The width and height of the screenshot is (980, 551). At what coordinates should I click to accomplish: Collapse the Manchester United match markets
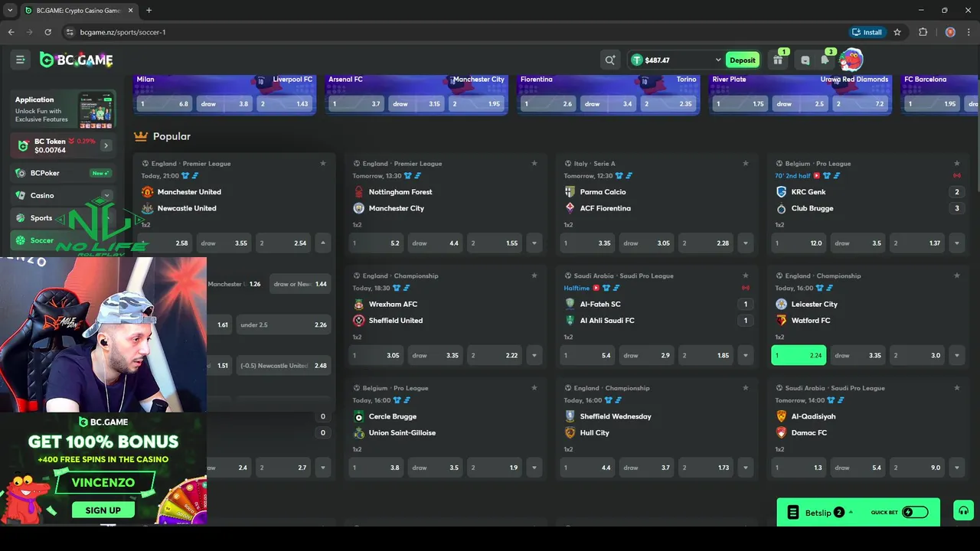[323, 243]
